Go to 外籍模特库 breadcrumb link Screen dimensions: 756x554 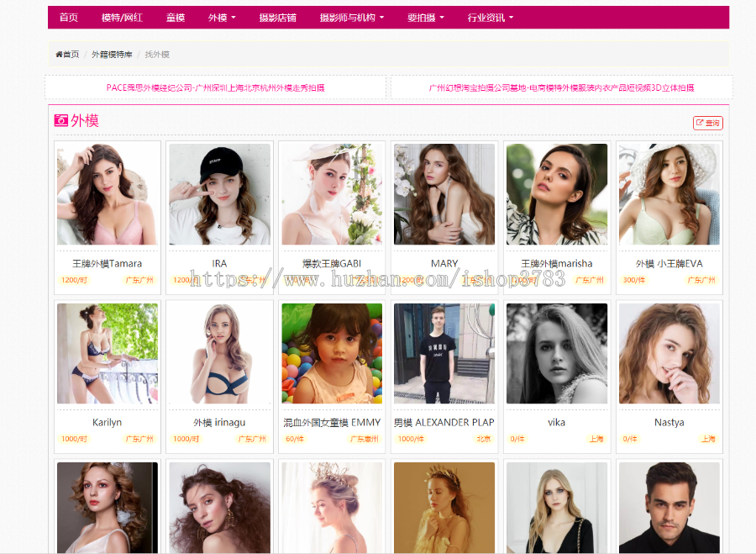(x=112, y=55)
